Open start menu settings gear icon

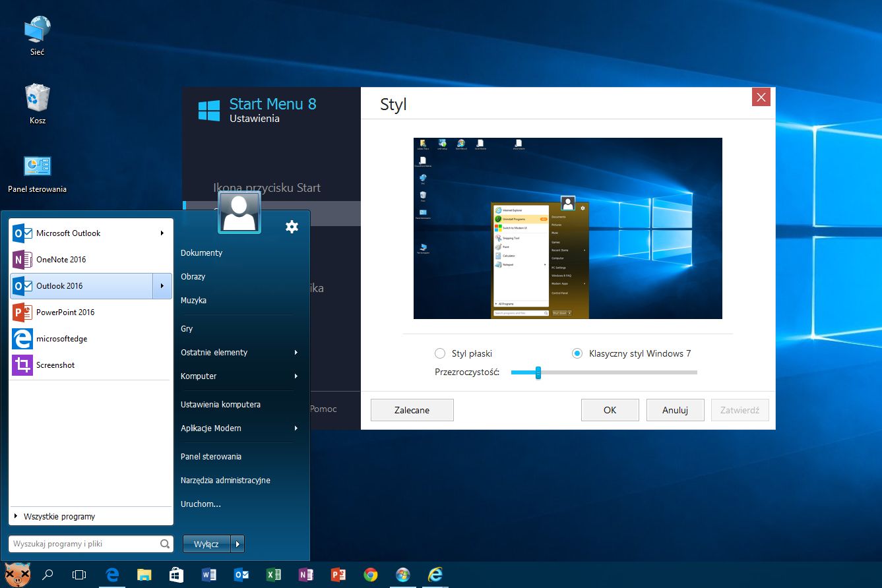coord(292,227)
